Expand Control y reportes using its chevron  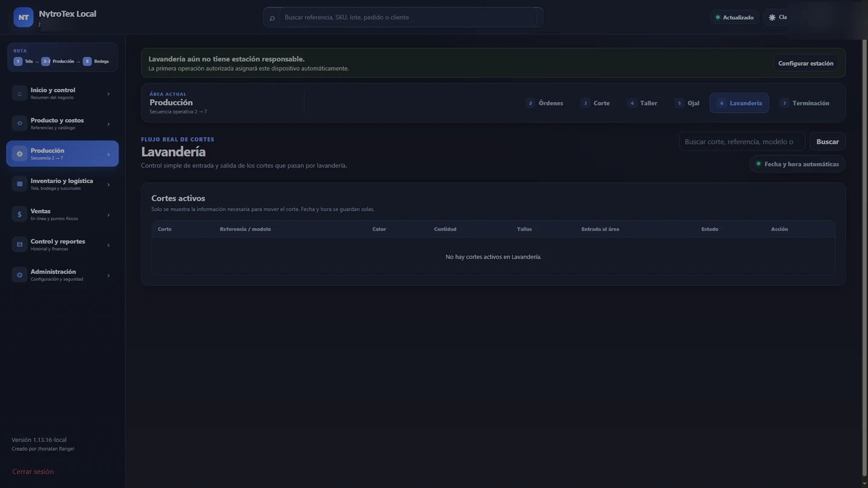pyautogui.click(x=108, y=245)
